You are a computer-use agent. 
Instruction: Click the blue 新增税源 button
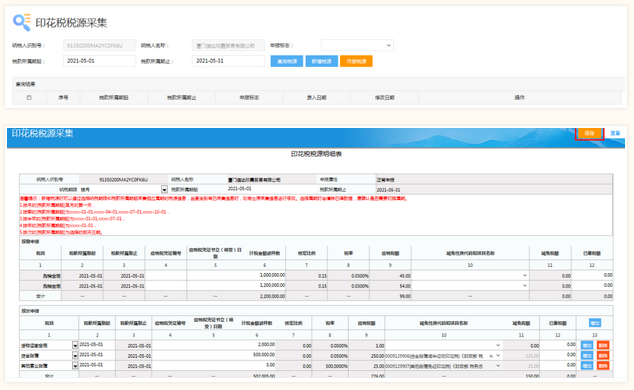point(322,61)
